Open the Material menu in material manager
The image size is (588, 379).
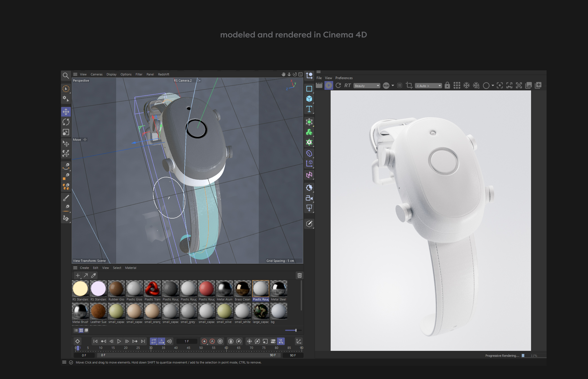[x=131, y=268]
